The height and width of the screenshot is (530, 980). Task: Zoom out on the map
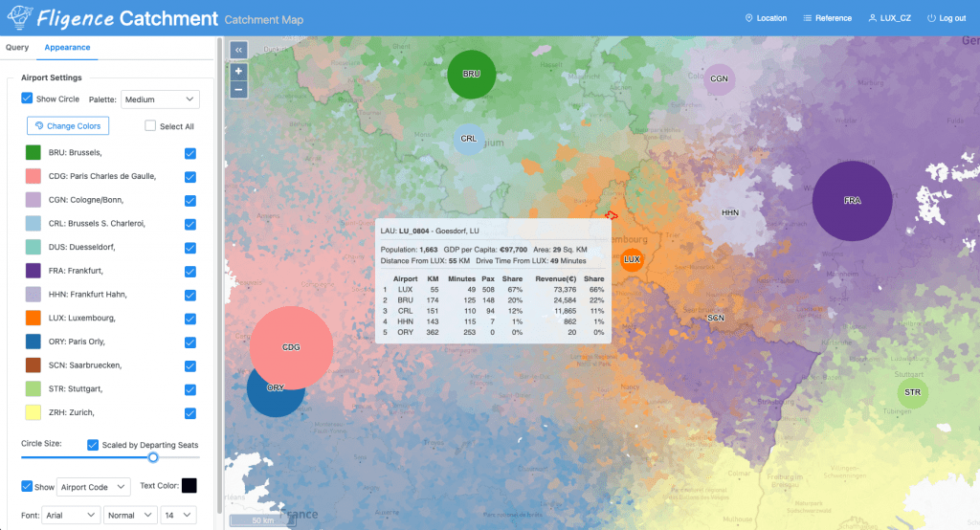pyautogui.click(x=238, y=89)
